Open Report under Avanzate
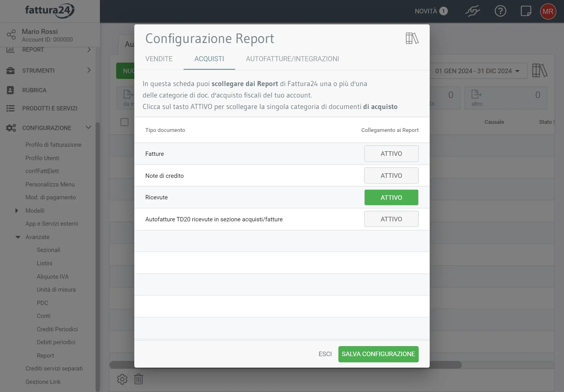564x392 pixels. tap(45, 356)
